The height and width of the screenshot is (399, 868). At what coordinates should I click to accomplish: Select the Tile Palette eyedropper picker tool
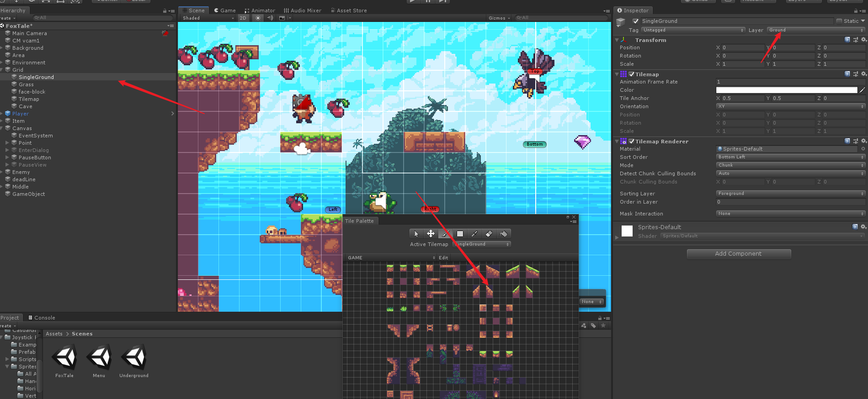[474, 234]
